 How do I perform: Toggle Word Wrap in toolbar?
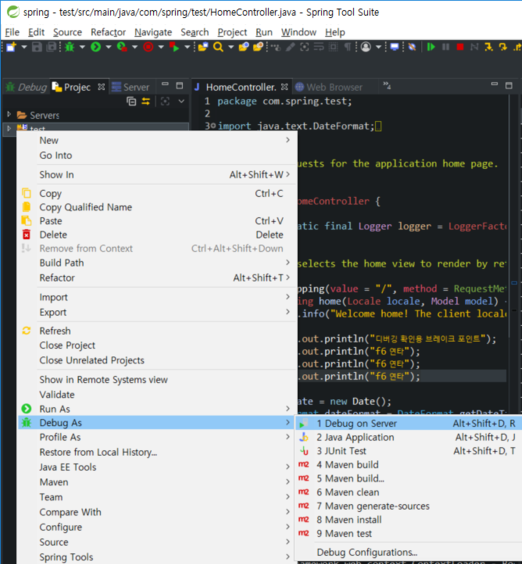[319, 47]
